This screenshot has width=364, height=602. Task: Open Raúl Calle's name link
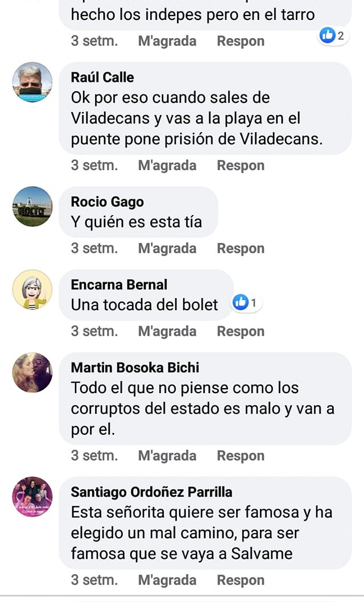[x=102, y=77]
